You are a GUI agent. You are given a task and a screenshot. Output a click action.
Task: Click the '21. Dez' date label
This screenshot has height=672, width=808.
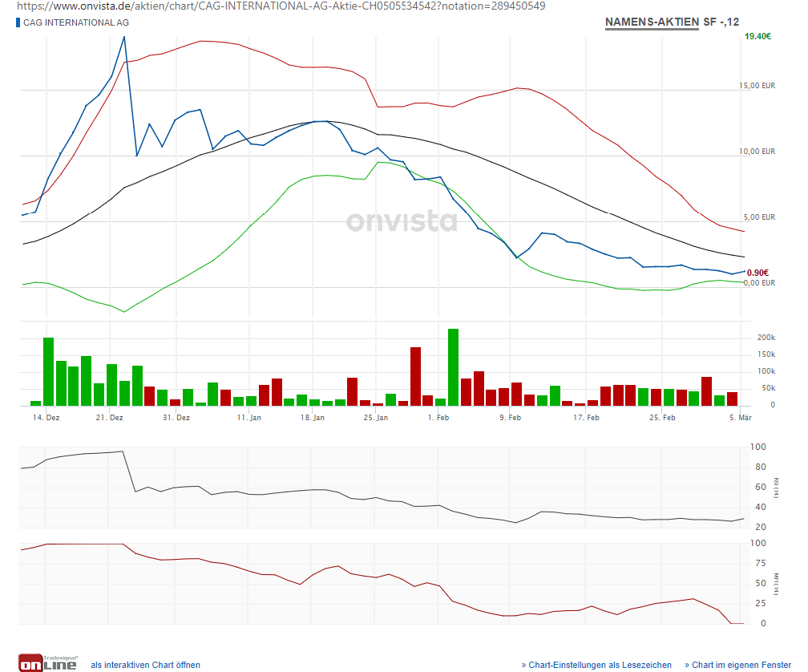pyautogui.click(x=109, y=418)
